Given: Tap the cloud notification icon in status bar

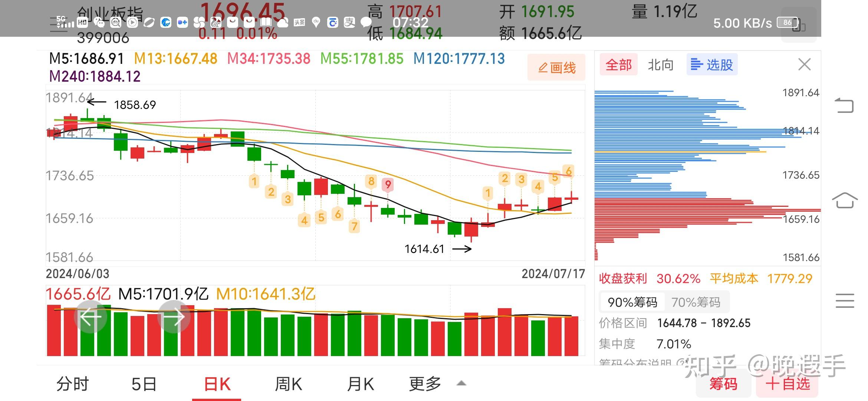Looking at the screenshot, I should coord(283,23).
